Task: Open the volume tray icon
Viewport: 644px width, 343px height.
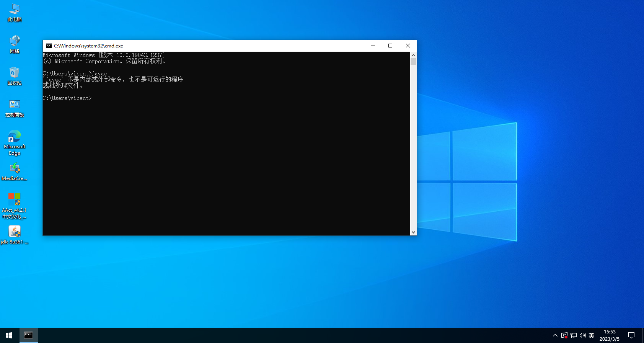Action: coord(583,335)
